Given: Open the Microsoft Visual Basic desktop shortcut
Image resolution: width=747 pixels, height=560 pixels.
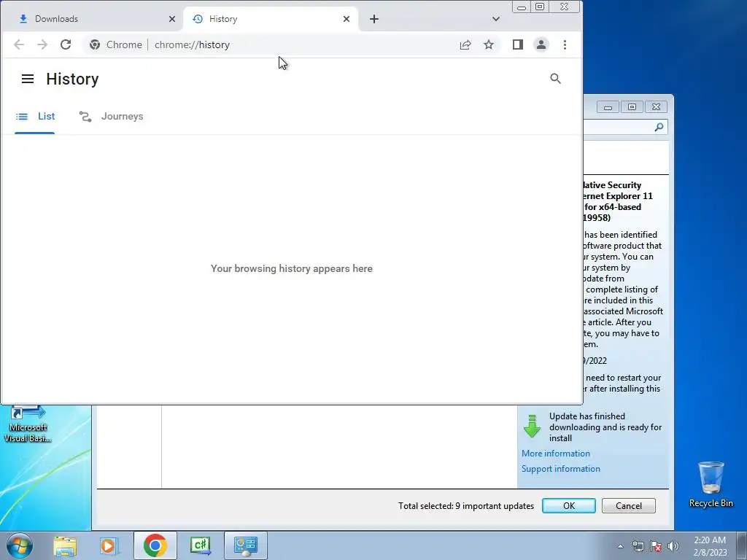Looking at the screenshot, I should 28,424.
